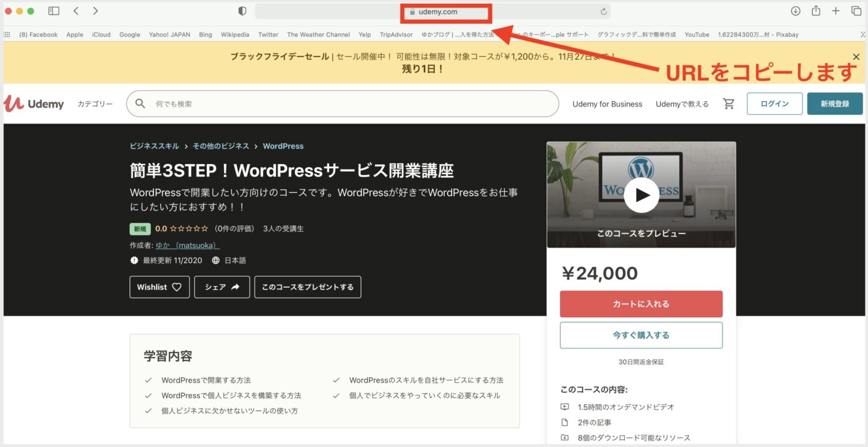868x447 pixels.
Task: Click 今すぐ購入する button
Action: coord(641,335)
